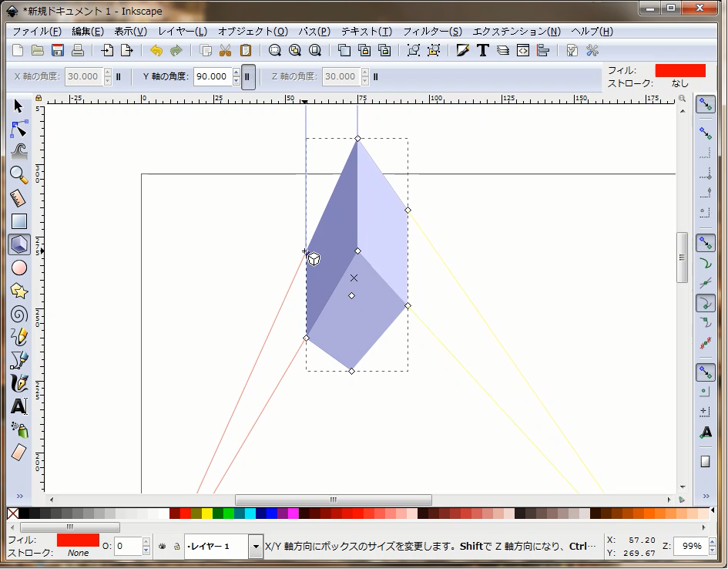Image resolution: width=728 pixels, height=569 pixels.
Task: Expand the hidden toolbox tools chevron
Action: [x=19, y=496]
